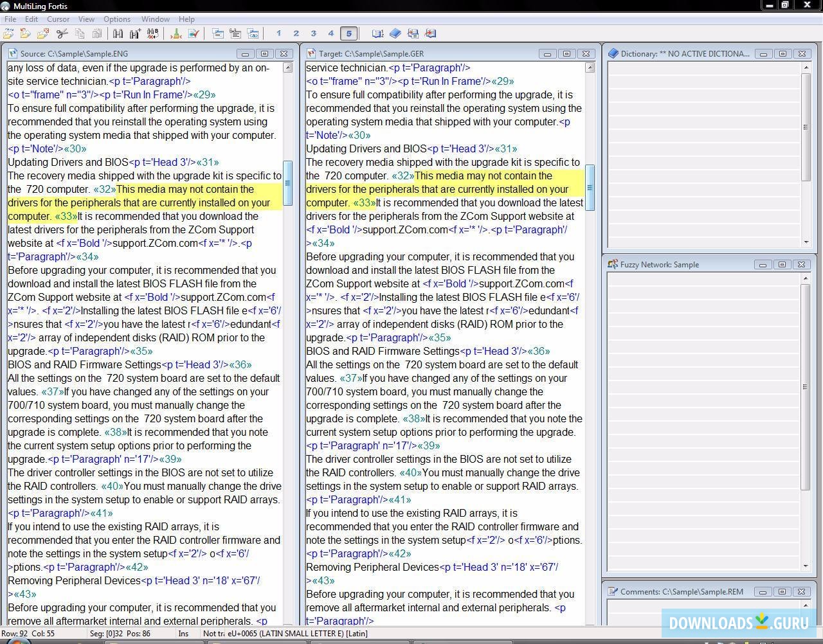Open the Cursor menu
Screen dimensions: 823x644
point(58,19)
